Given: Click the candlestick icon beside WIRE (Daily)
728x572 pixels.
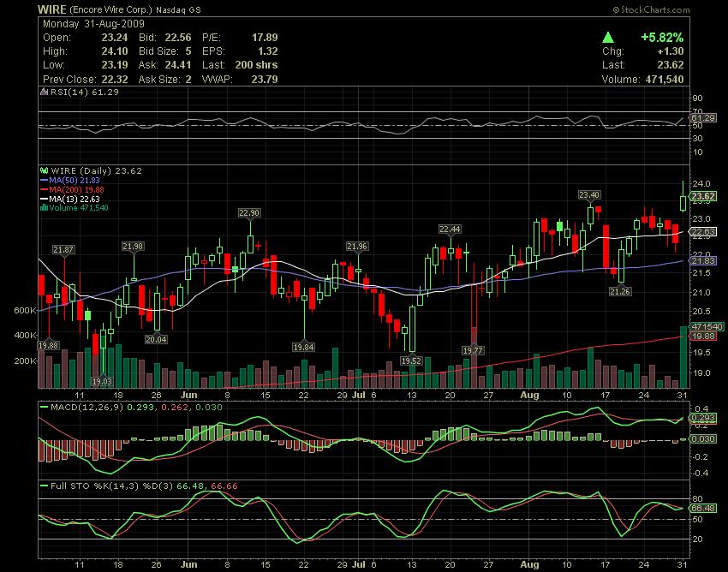Looking at the screenshot, I should (45, 171).
